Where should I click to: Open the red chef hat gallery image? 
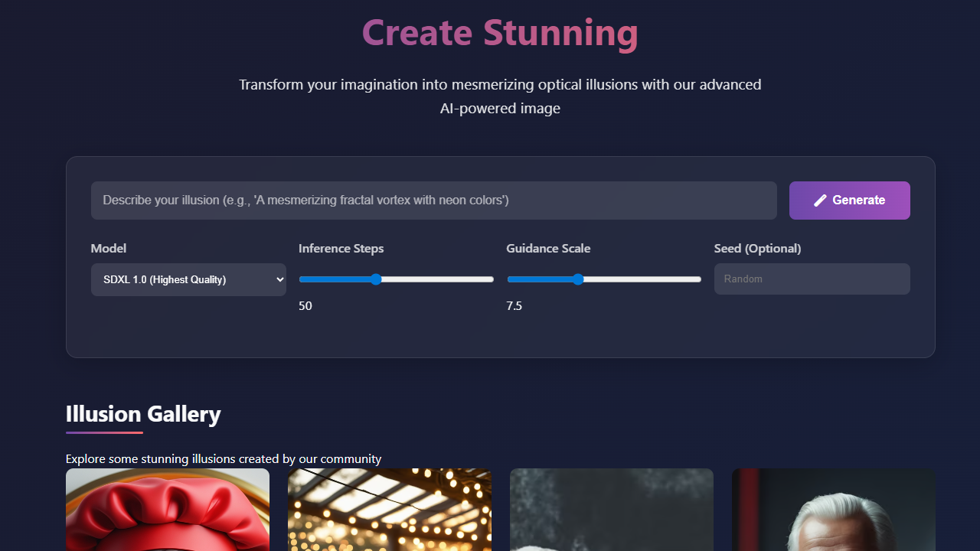coord(168,510)
